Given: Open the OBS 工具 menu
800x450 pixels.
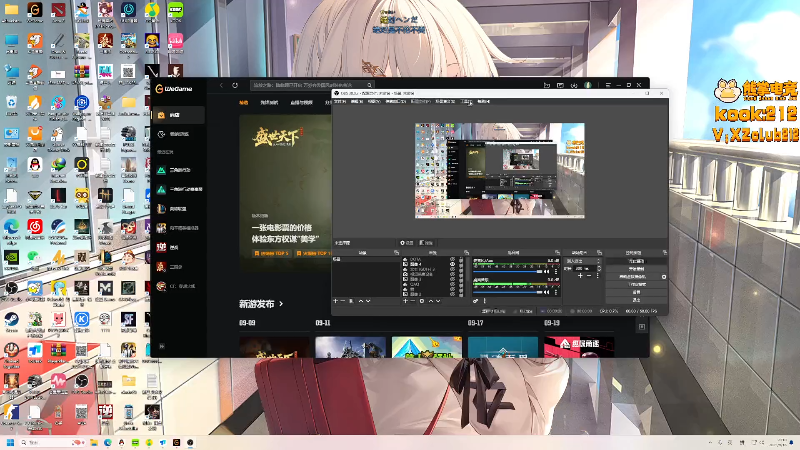Looking at the screenshot, I should tap(466, 102).
